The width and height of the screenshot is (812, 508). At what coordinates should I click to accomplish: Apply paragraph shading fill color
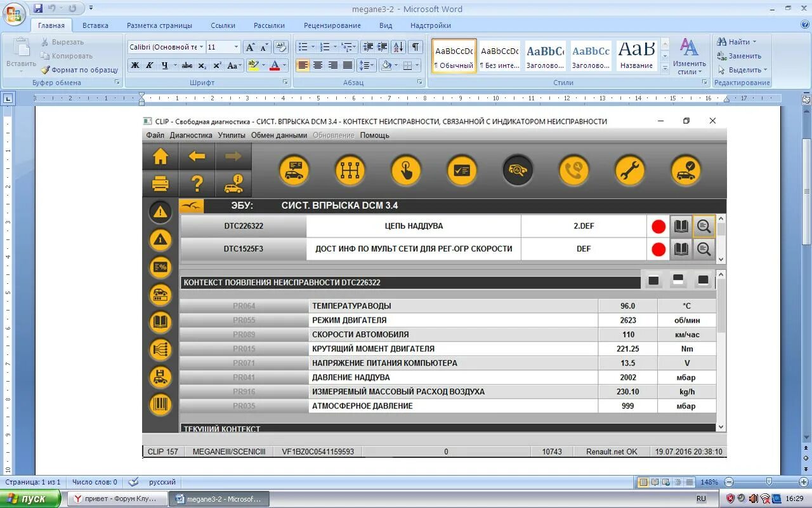386,65
